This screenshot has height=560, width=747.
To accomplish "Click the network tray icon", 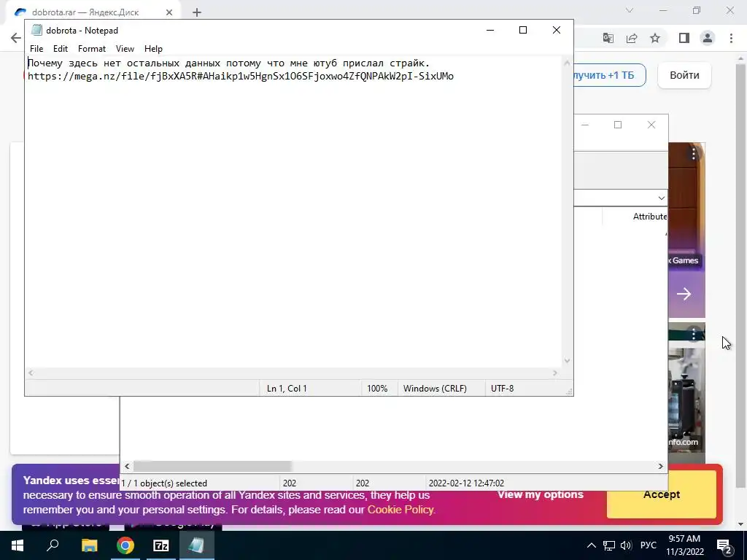I will click(x=609, y=545).
